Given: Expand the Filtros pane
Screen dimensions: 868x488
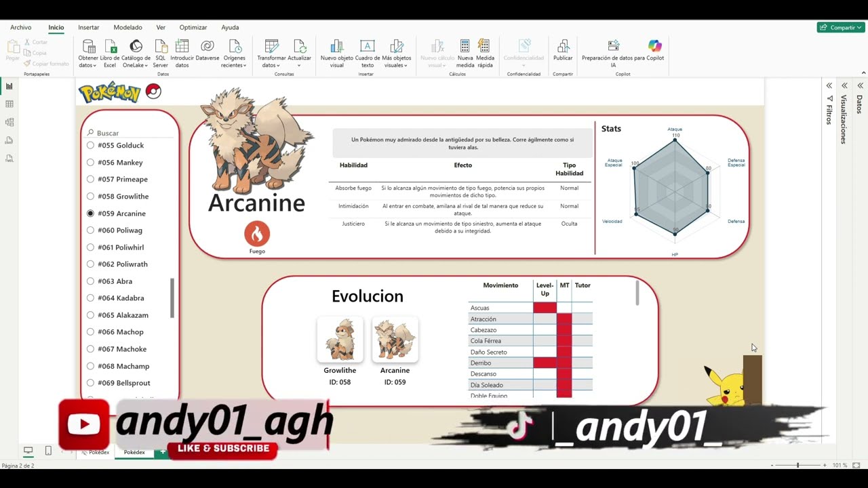Looking at the screenshot, I should (829, 85).
